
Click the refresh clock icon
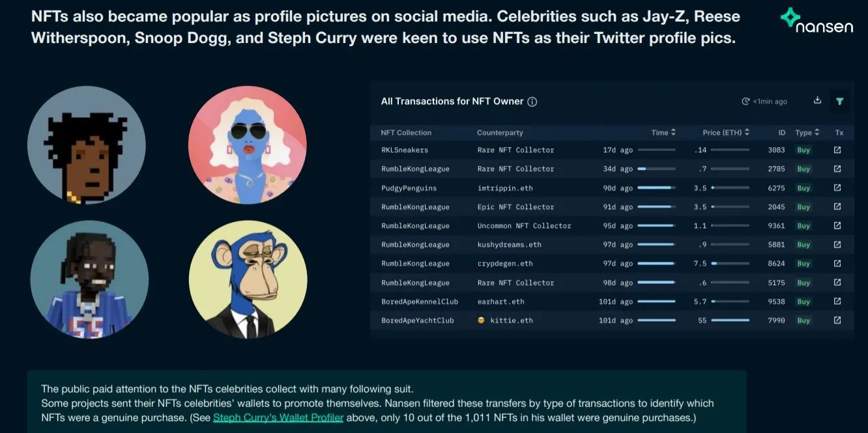(745, 102)
